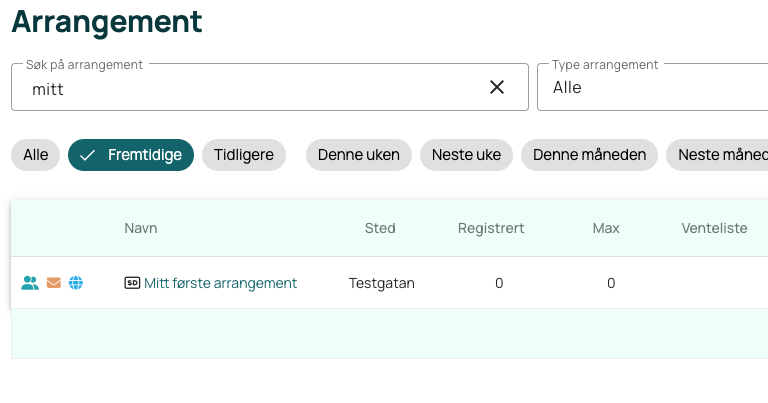Open the Mitt første arrangement link

[220, 283]
